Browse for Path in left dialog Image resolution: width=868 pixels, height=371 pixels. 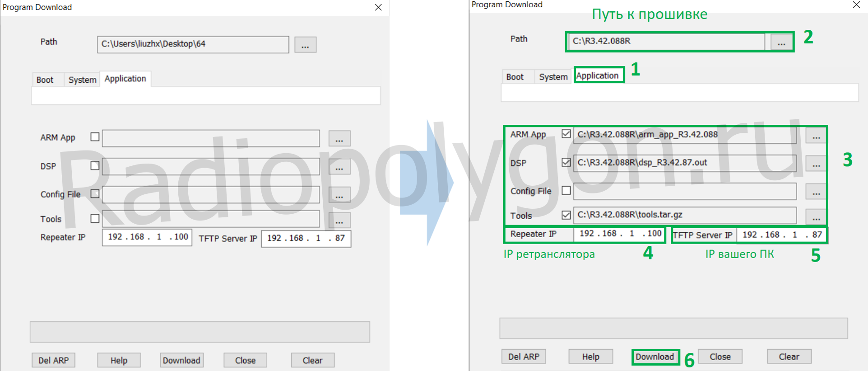[305, 45]
